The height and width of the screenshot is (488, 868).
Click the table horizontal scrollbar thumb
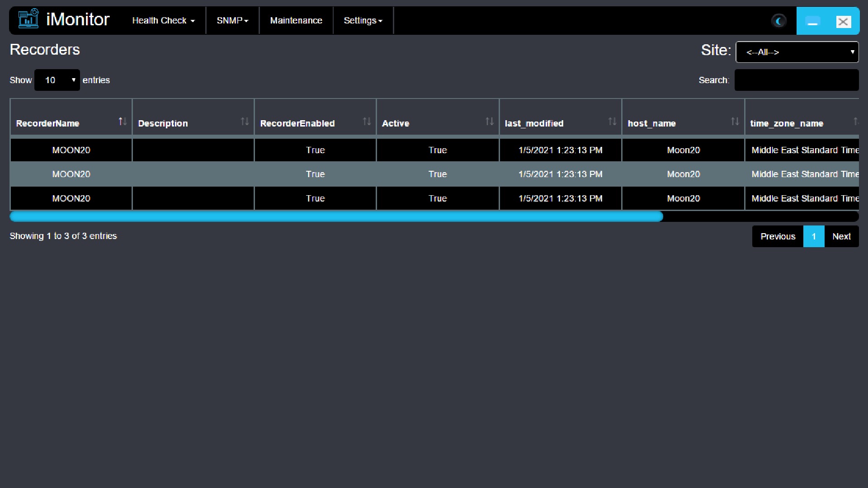pyautogui.click(x=336, y=216)
